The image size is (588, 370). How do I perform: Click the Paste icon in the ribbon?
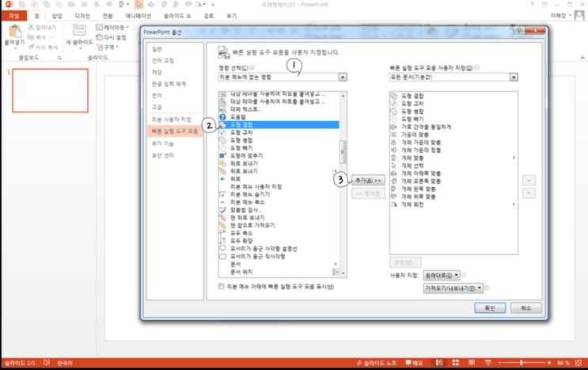pyautogui.click(x=15, y=31)
